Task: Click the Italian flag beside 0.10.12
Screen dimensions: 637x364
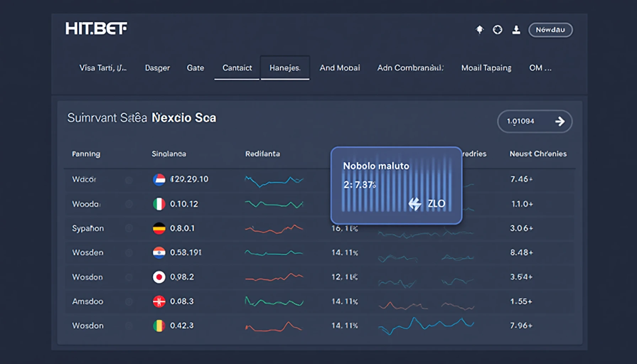Action: pyautogui.click(x=159, y=204)
